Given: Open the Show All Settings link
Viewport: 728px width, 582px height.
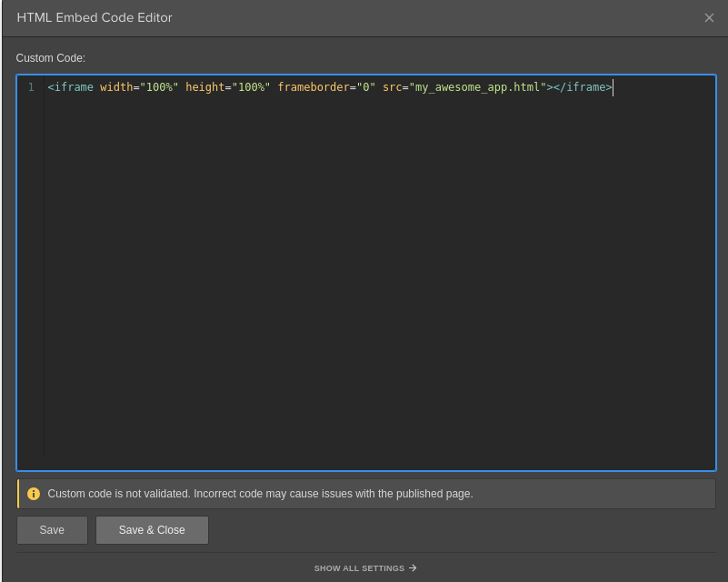Looking at the screenshot, I should coord(359,568).
